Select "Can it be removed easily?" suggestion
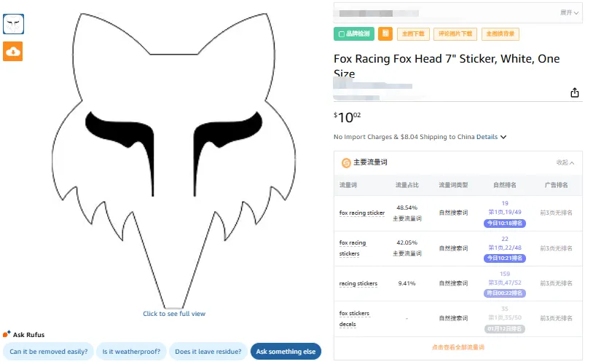Screen dimensions: 593x364 (x=49, y=352)
